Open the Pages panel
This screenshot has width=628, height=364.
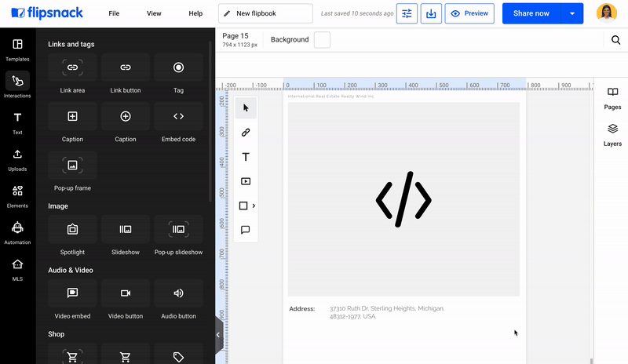(612, 99)
